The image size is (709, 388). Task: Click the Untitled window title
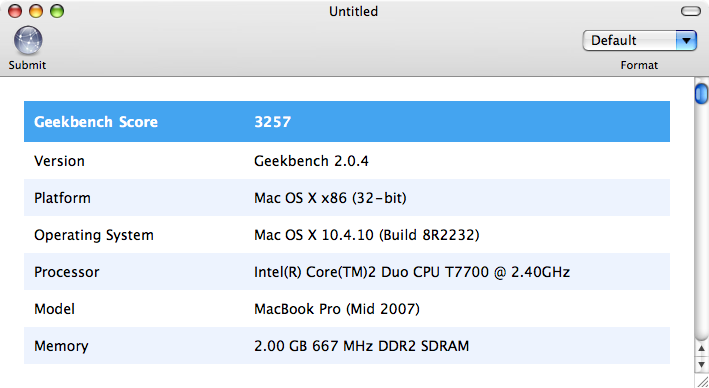click(x=353, y=11)
